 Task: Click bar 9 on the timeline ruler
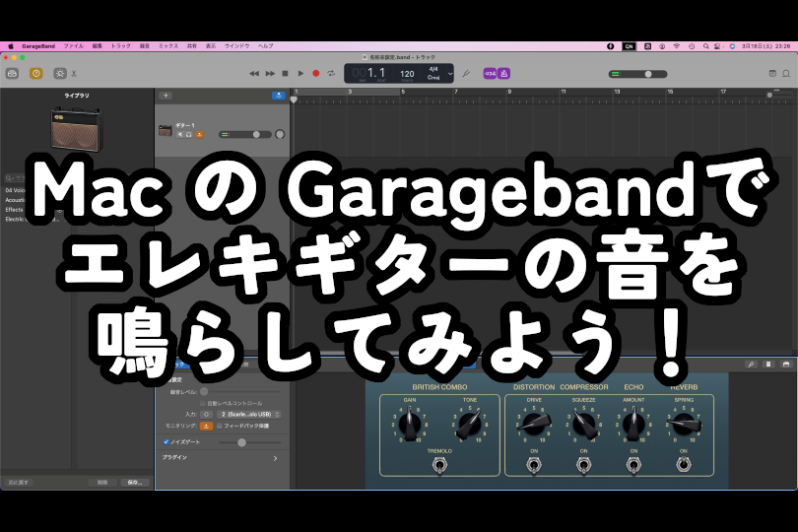click(509, 92)
